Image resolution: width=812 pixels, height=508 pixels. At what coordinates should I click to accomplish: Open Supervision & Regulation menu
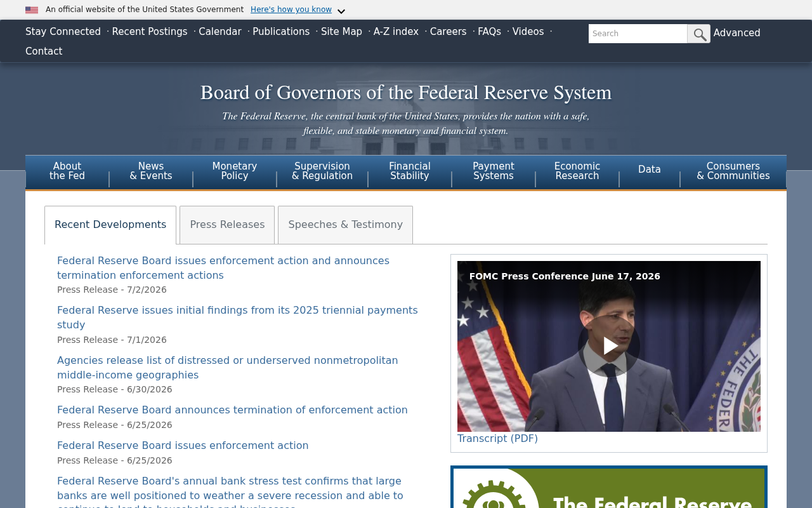(322, 171)
